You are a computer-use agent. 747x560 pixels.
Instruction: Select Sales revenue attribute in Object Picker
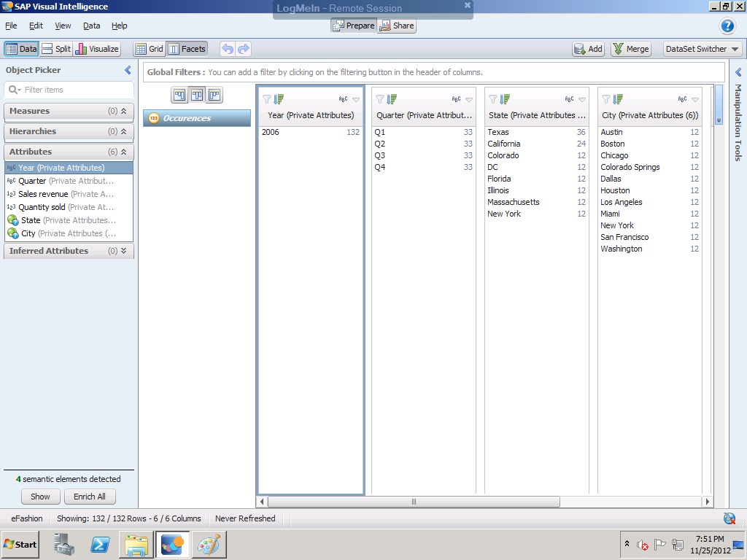pos(69,194)
